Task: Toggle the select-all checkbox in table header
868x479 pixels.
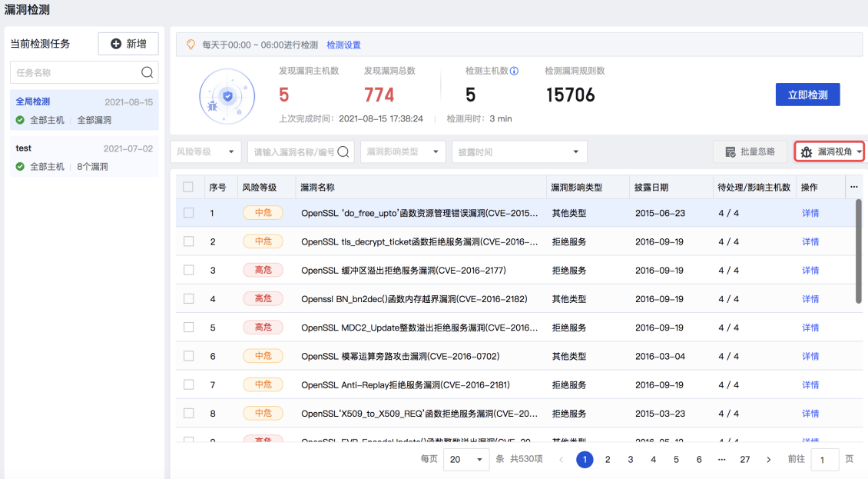Action: (x=188, y=187)
